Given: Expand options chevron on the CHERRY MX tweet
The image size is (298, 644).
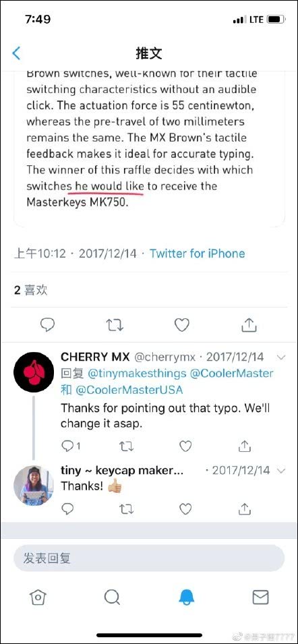Looking at the screenshot, I should [281, 357].
